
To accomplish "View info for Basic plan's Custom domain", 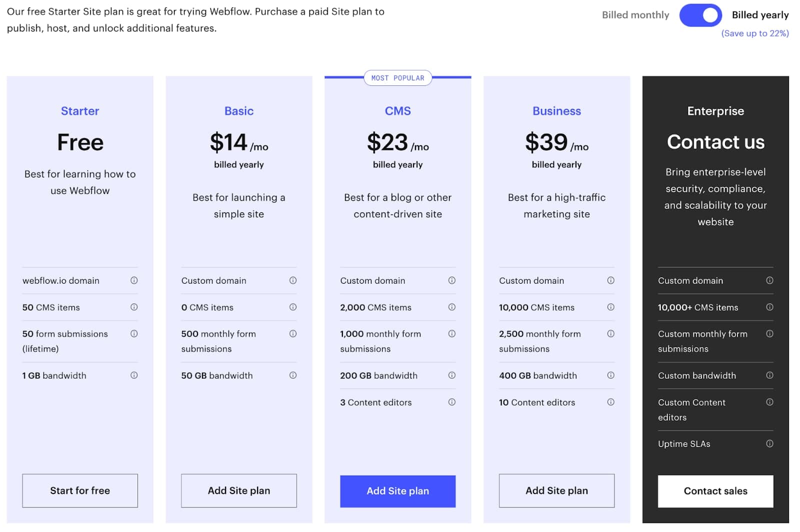I will coord(292,280).
